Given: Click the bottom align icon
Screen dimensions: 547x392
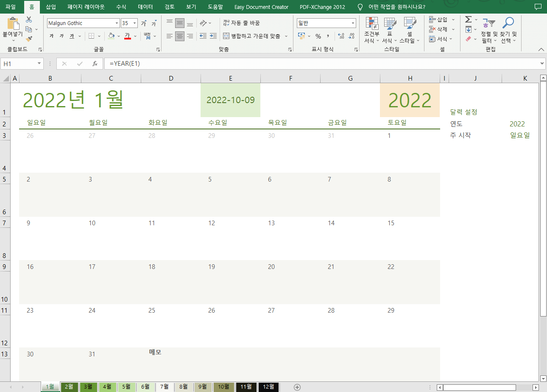Looking at the screenshot, I should pyautogui.click(x=190, y=23).
